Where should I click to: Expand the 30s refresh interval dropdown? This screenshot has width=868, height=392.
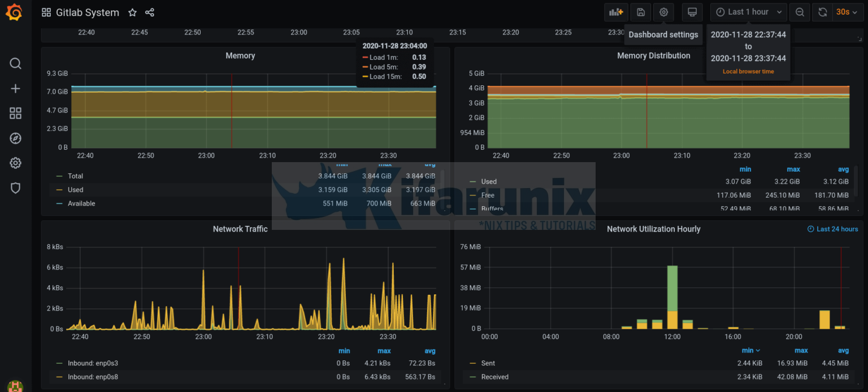tap(848, 12)
